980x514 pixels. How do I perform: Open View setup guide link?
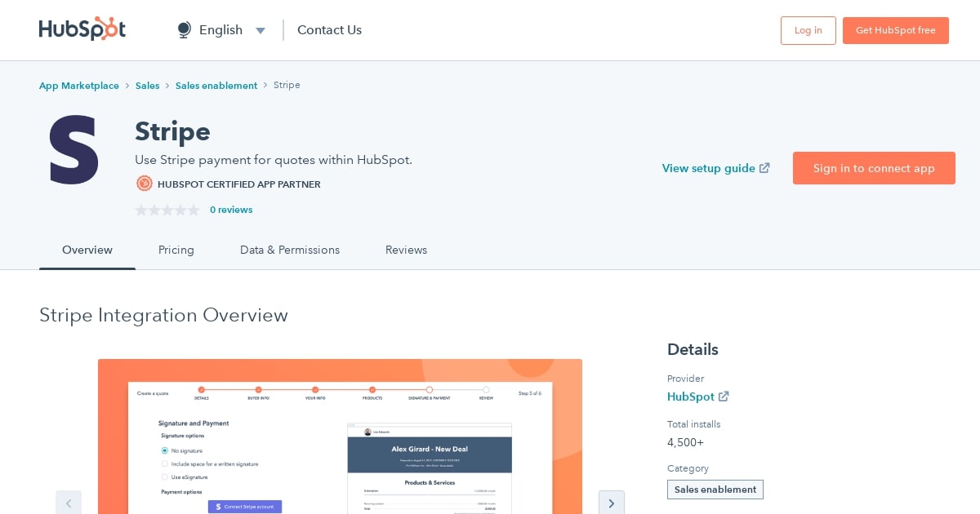click(709, 168)
